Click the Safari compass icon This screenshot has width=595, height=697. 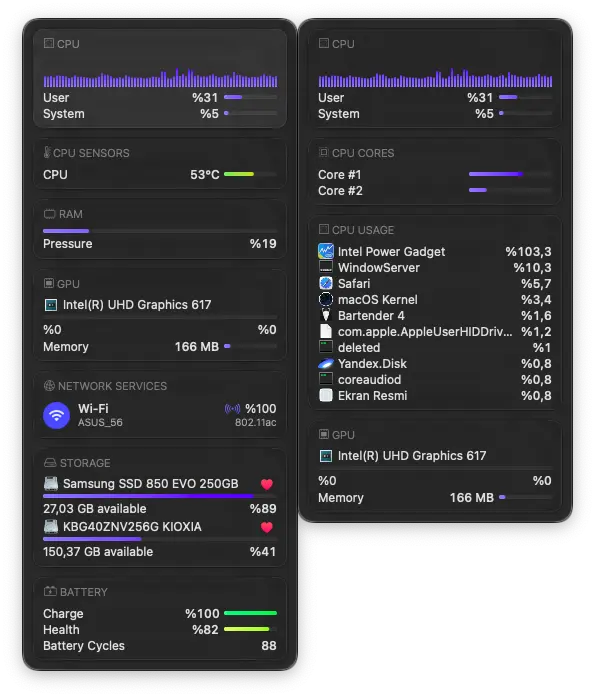click(326, 283)
